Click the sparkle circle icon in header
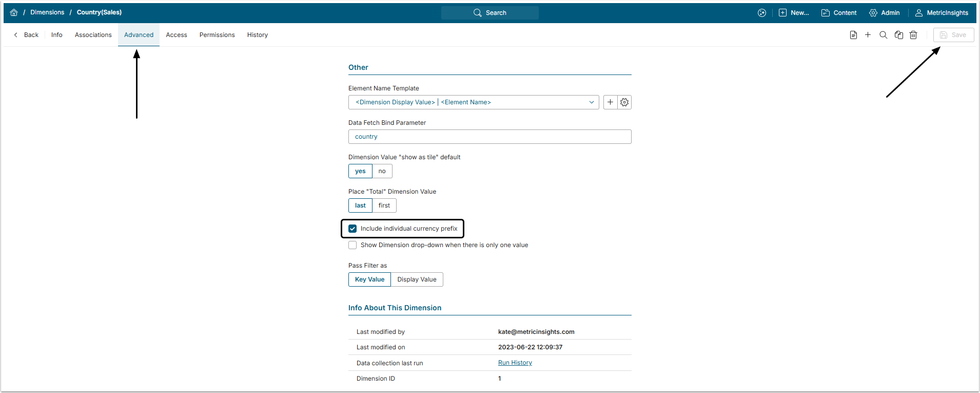The height and width of the screenshot is (393, 980). coord(762,13)
